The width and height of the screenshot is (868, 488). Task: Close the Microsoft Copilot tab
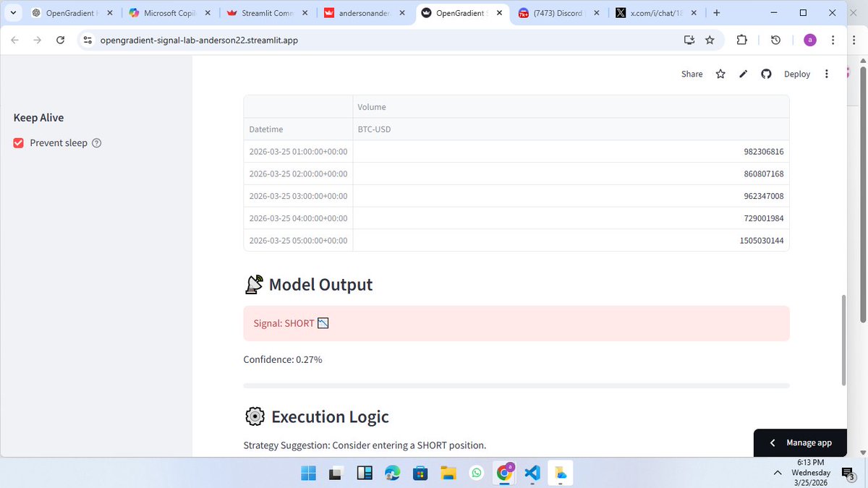click(x=208, y=13)
